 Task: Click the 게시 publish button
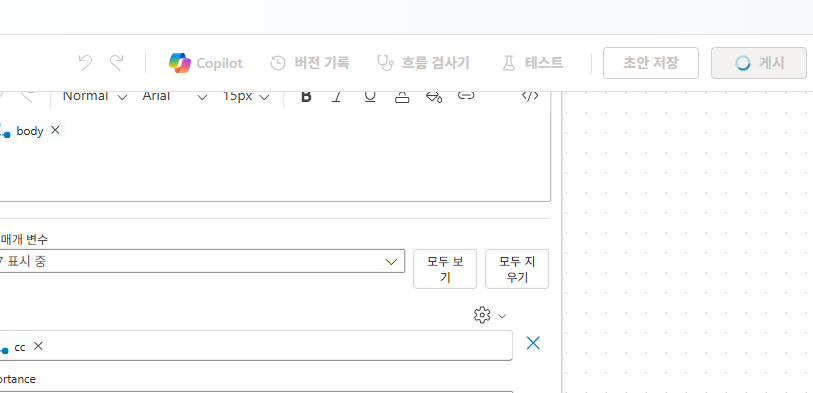tap(759, 63)
